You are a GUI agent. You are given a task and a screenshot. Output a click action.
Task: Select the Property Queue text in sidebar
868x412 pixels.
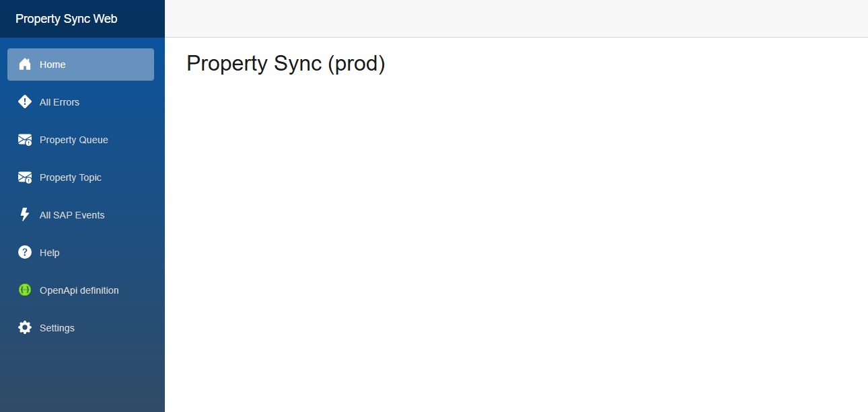[74, 140]
